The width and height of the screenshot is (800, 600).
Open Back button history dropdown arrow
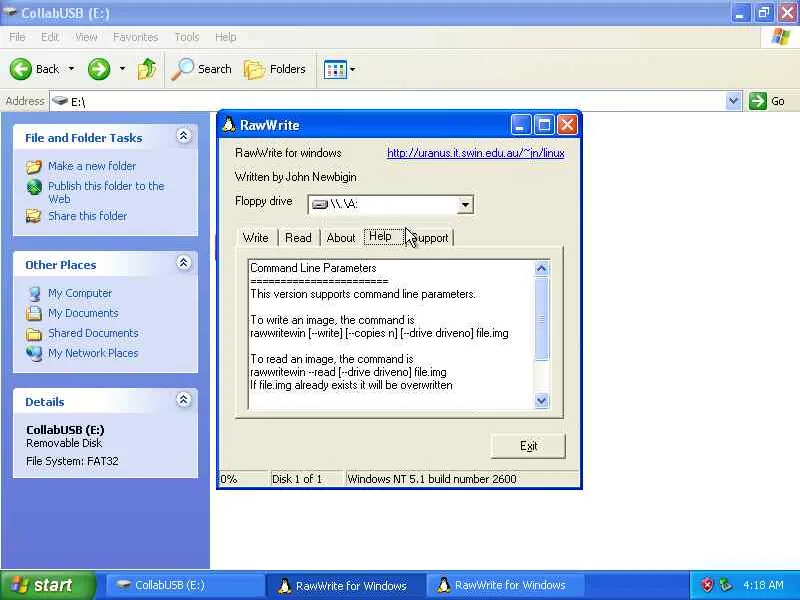[71, 69]
